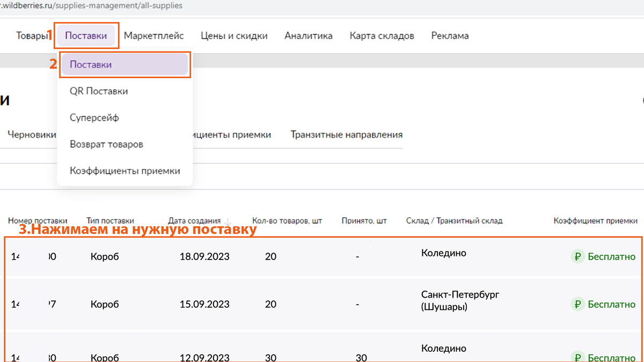The height and width of the screenshot is (362, 644).
Task: Open Цены и скидки in the navigation
Action: (x=234, y=35)
